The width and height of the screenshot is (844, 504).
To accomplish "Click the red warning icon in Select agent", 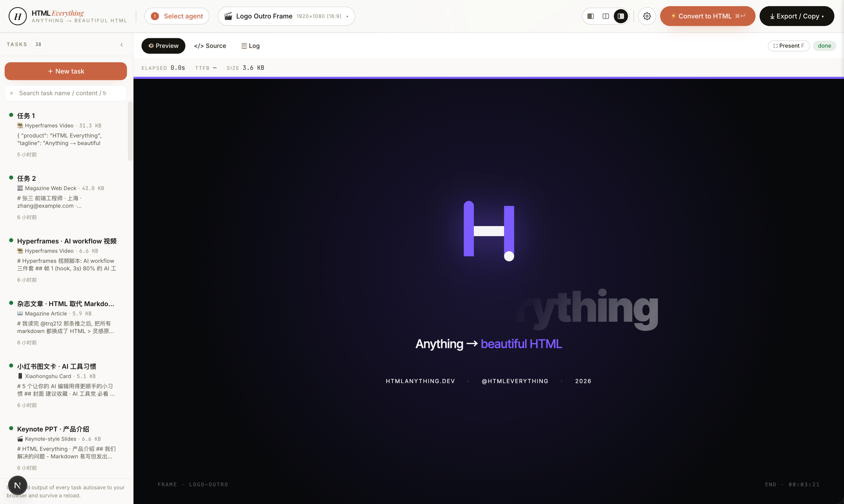I will click(x=155, y=16).
